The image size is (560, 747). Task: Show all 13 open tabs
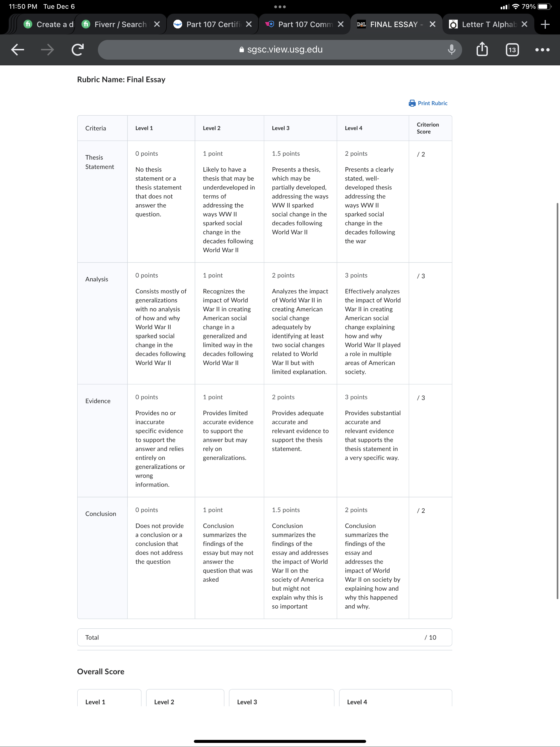pos(512,50)
